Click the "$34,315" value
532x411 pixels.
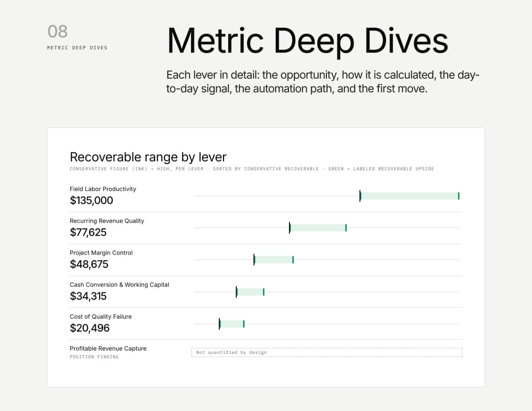pyautogui.click(x=88, y=296)
